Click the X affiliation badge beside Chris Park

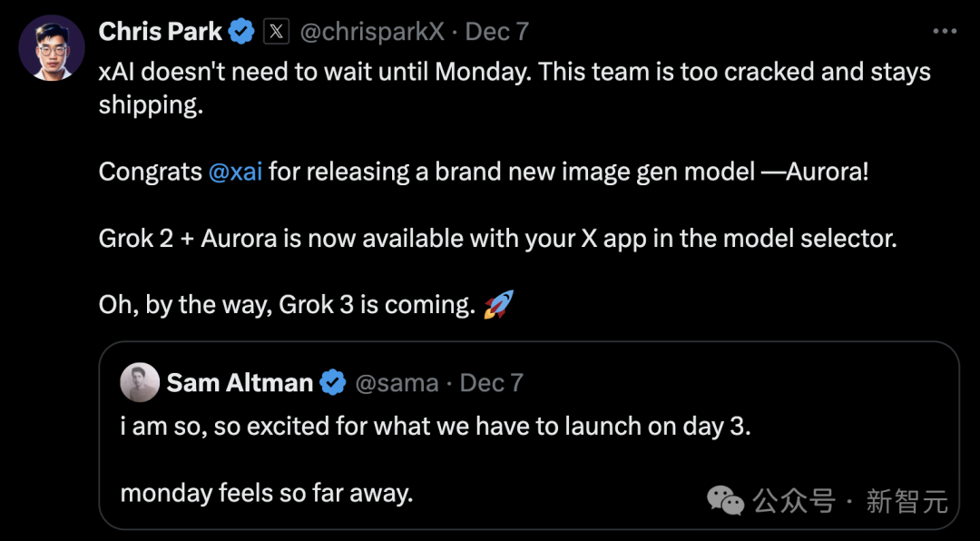(276, 32)
